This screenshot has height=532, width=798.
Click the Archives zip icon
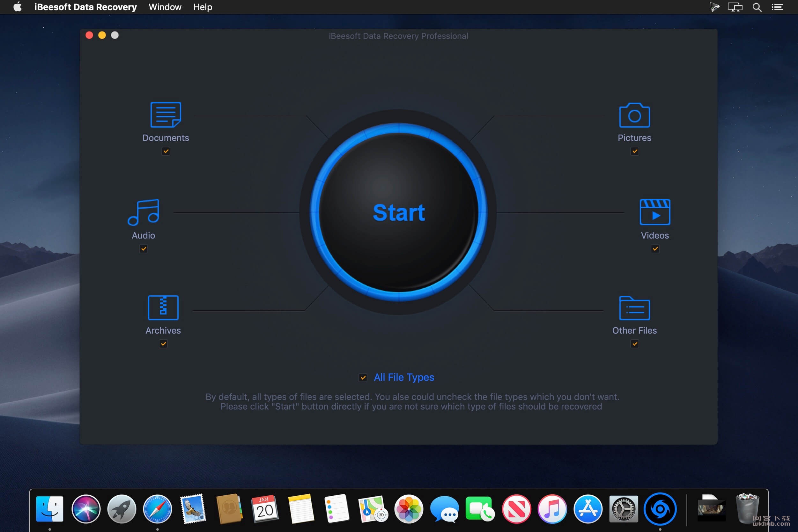[163, 307]
